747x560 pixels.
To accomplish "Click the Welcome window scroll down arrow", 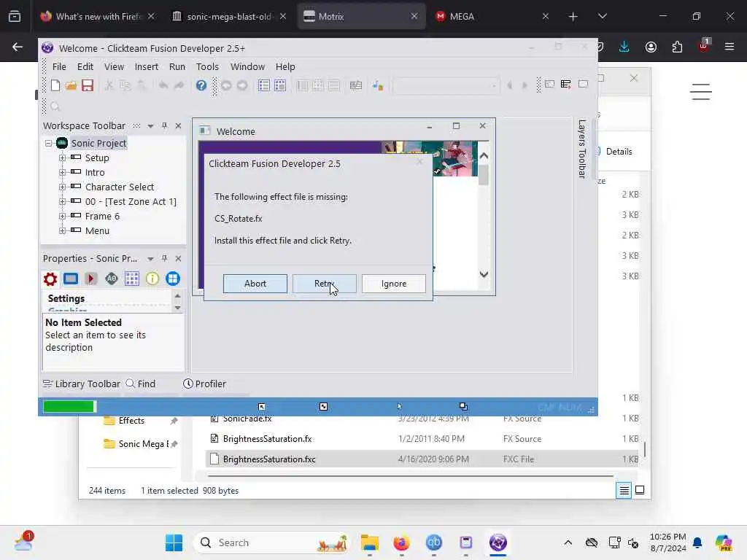I will point(484,274).
